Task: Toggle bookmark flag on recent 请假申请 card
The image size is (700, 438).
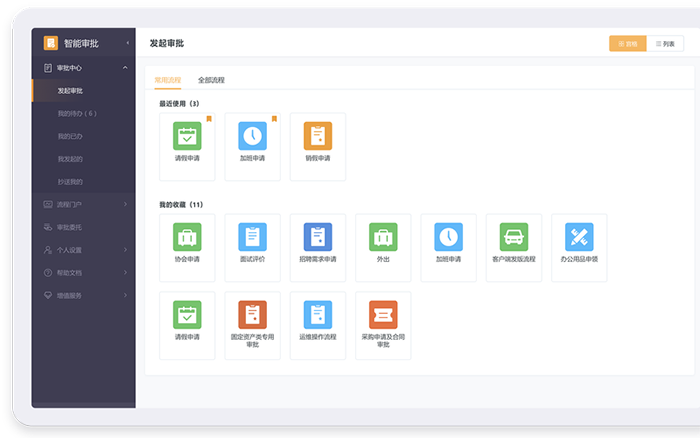Action: pos(209,119)
